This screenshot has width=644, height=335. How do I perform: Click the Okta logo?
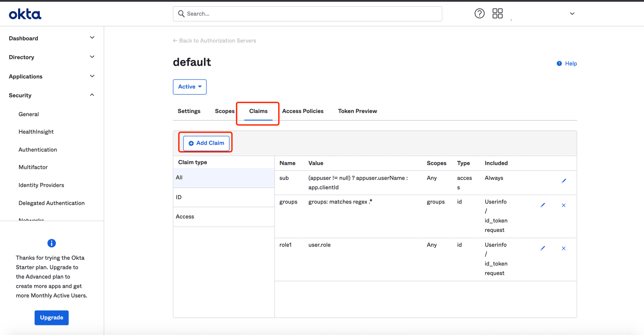coord(25,14)
